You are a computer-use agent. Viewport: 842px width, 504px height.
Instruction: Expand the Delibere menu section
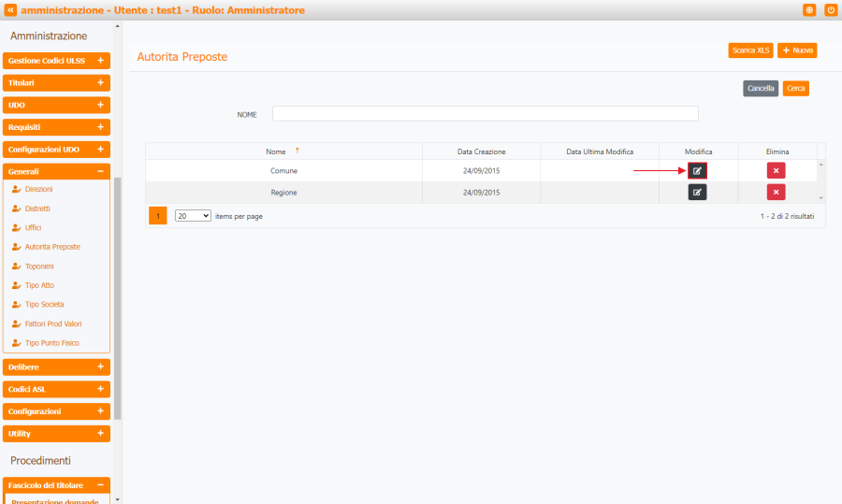pyautogui.click(x=56, y=367)
